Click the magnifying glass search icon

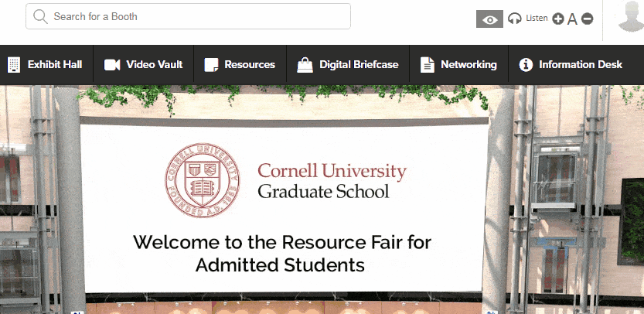tap(40, 16)
